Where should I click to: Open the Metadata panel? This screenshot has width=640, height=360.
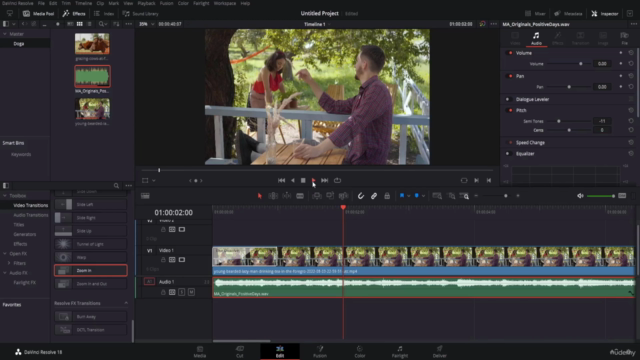click(x=568, y=13)
